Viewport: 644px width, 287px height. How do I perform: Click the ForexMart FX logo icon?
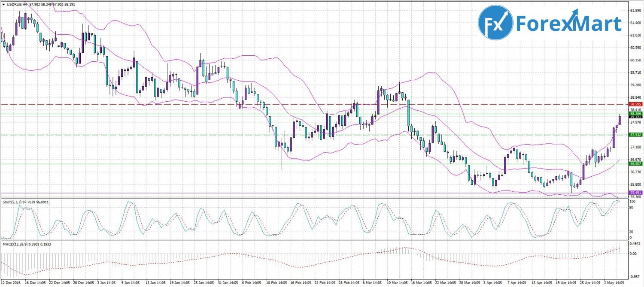pyautogui.click(x=496, y=23)
